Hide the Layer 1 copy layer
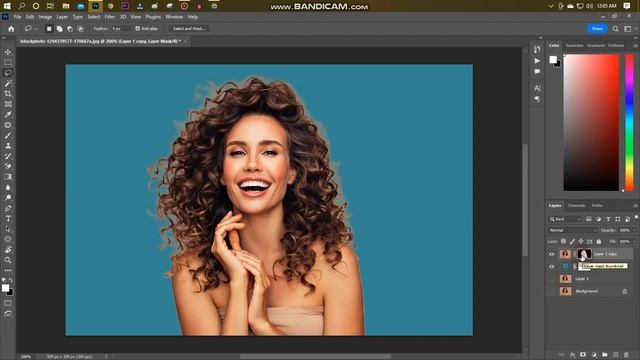Image resolution: width=640 pixels, height=360 pixels. (x=552, y=254)
